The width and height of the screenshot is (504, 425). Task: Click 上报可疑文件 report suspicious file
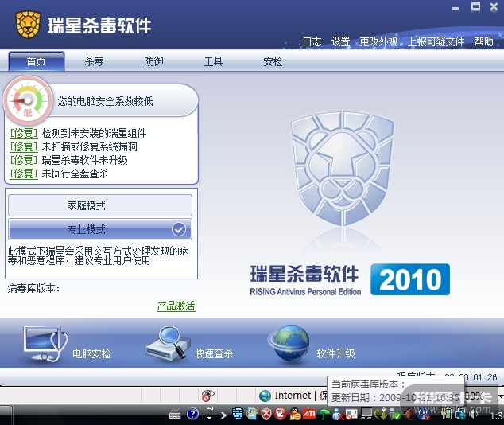point(436,41)
